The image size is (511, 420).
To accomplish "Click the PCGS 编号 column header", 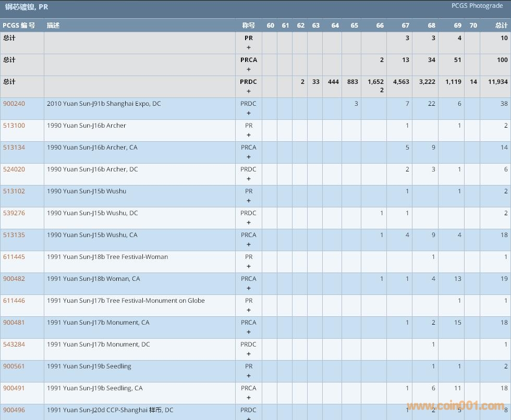I will pyautogui.click(x=19, y=26).
